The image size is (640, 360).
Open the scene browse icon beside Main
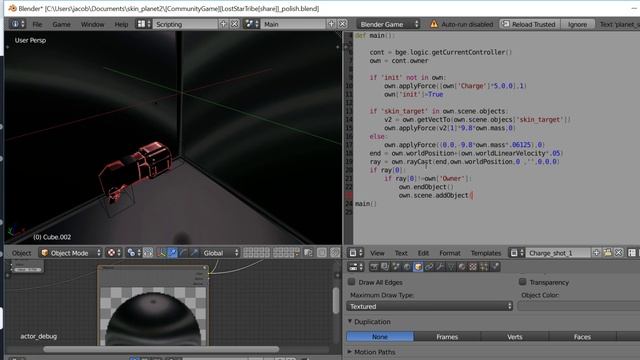(252, 24)
